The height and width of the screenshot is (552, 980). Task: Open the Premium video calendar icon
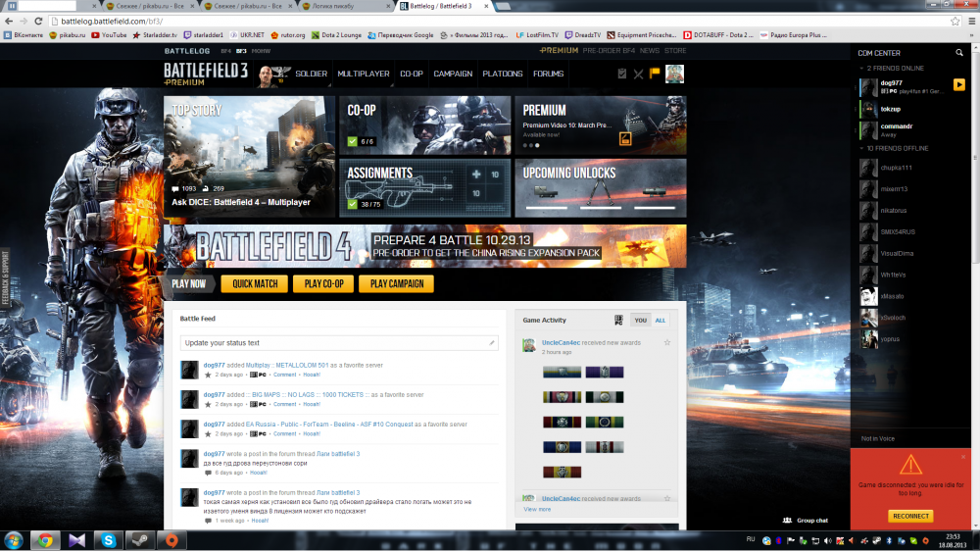pyautogui.click(x=625, y=139)
